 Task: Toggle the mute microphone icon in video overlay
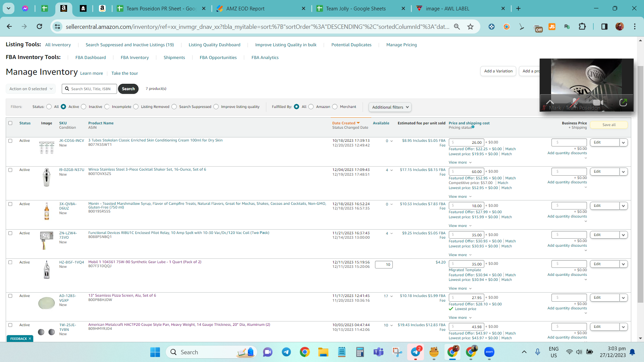pyautogui.click(x=574, y=103)
